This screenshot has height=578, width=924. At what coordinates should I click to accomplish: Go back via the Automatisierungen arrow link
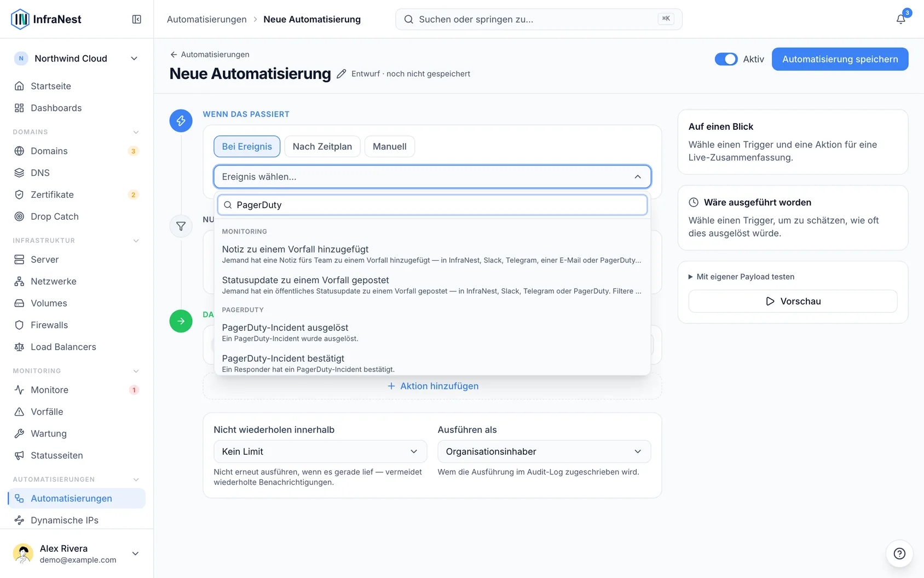pos(210,54)
